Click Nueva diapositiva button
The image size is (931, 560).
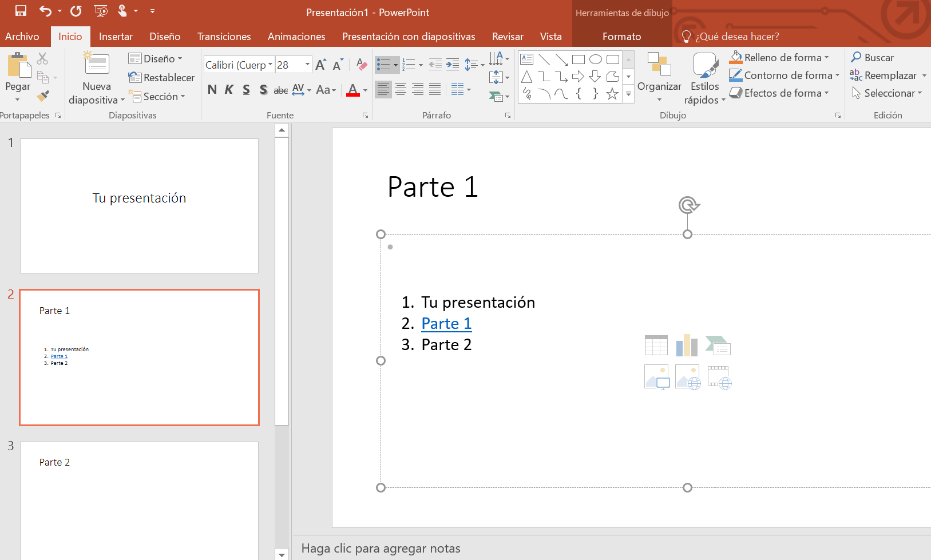96,78
